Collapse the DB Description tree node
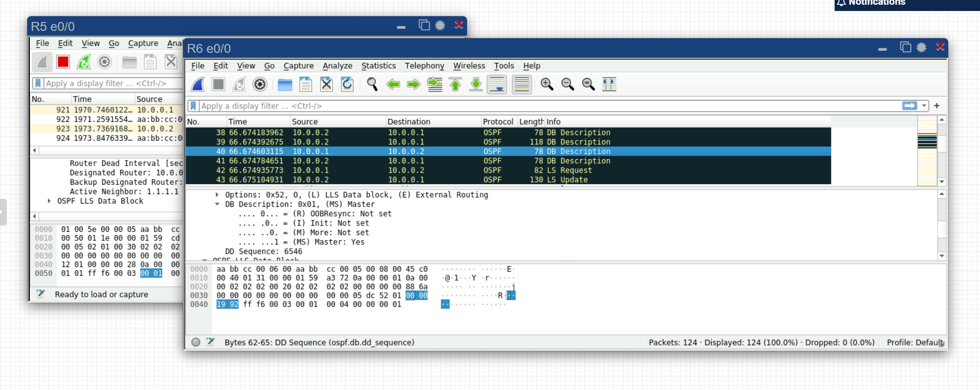This screenshot has height=390, width=980. (x=217, y=204)
